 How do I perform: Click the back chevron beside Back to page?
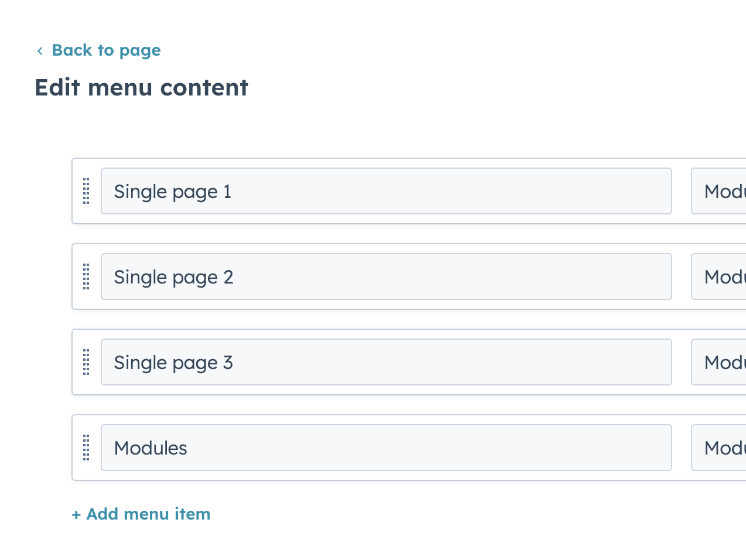39,50
